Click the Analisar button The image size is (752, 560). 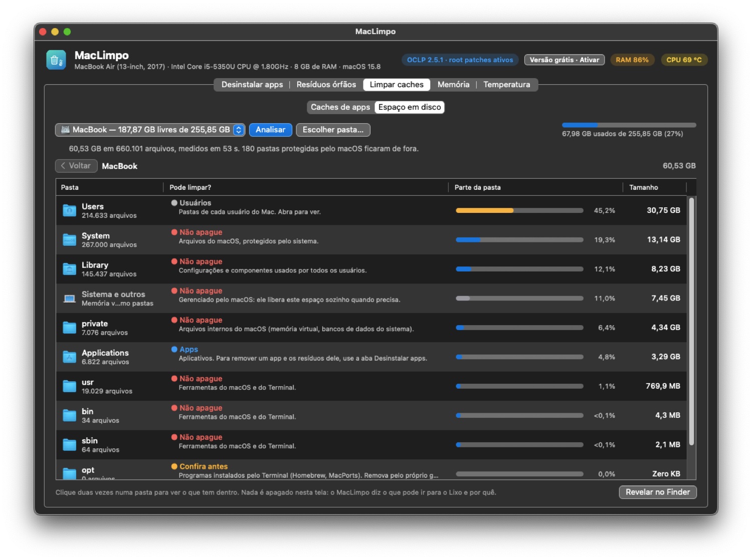point(271,130)
